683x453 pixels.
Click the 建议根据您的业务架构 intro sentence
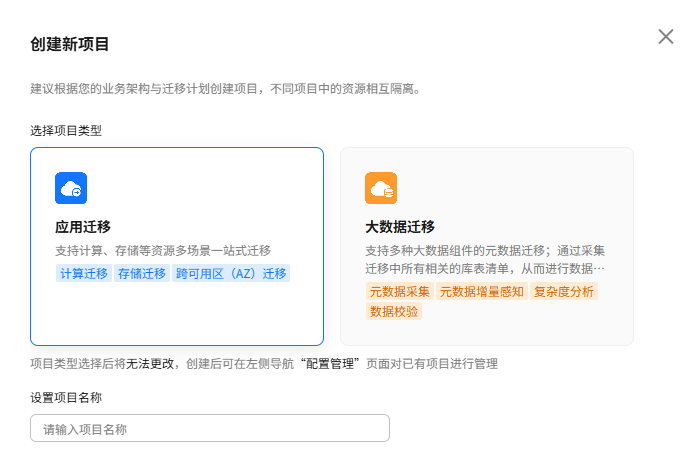226,89
